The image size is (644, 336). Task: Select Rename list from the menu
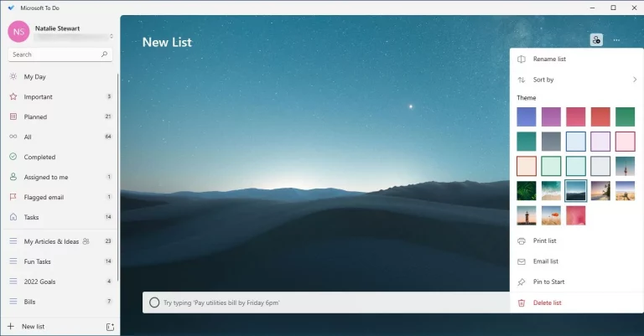[x=549, y=59]
